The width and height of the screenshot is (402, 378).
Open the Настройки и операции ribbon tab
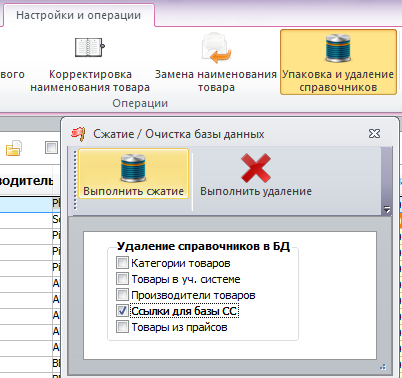point(79,15)
